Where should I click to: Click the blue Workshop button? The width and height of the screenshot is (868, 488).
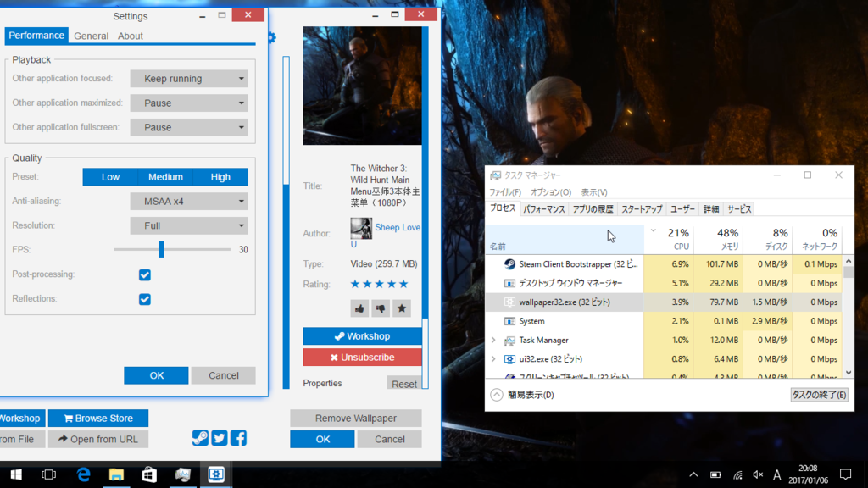click(362, 336)
